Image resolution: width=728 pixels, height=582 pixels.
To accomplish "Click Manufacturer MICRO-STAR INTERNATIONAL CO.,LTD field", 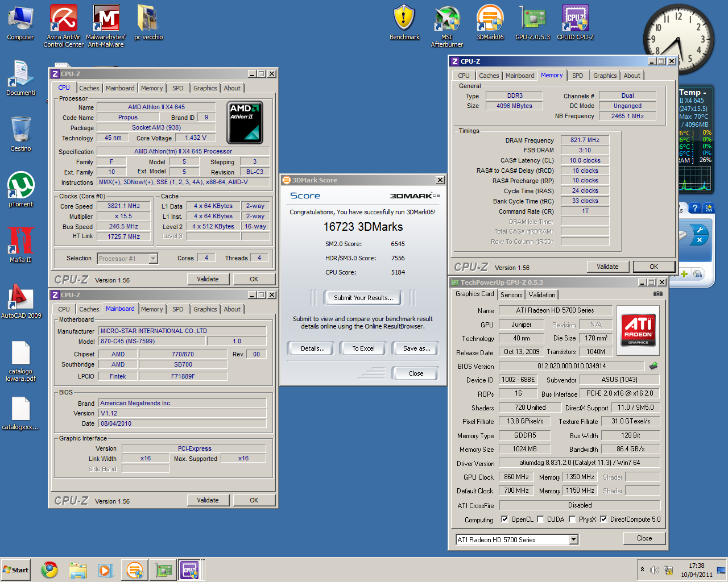I will point(183,331).
